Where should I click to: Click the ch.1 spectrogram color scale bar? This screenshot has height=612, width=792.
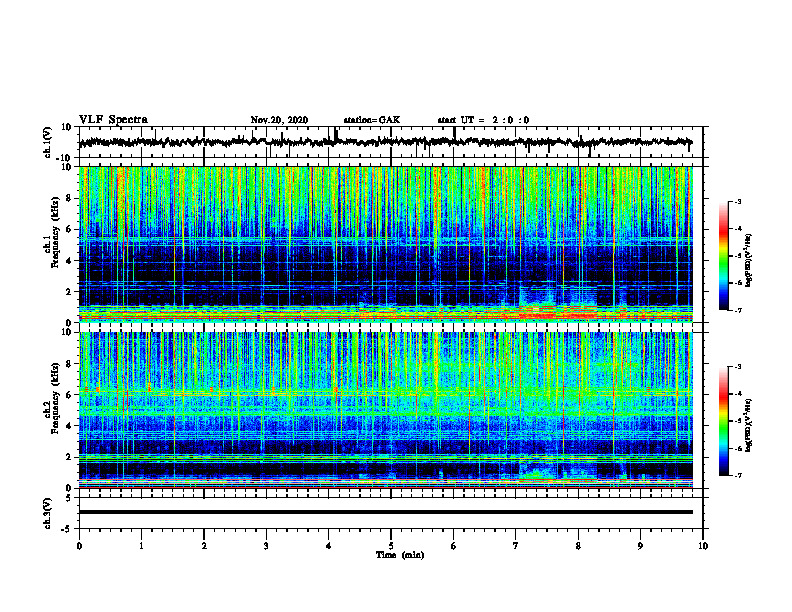click(x=724, y=256)
